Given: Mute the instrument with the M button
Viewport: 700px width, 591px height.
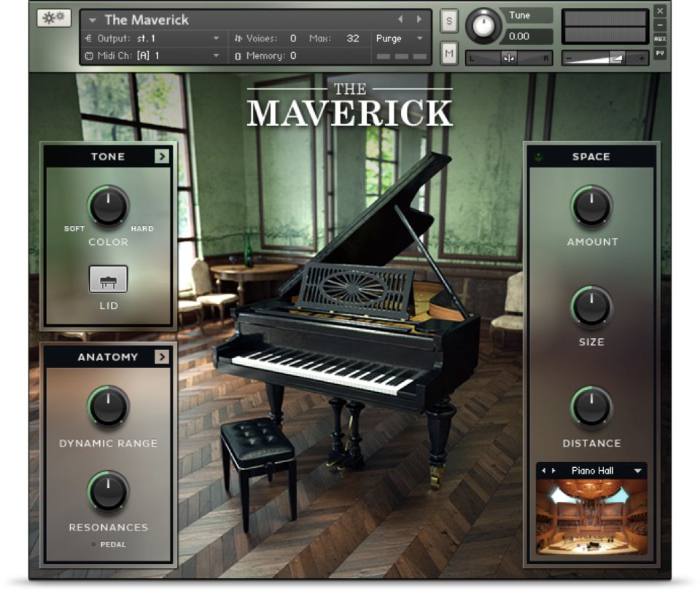Looking at the screenshot, I should click(448, 52).
